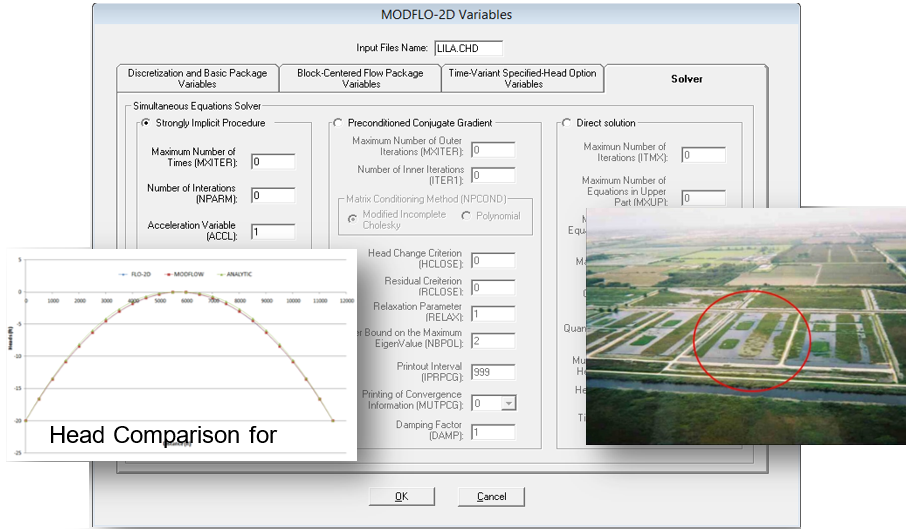Click the Input Files Name field
This screenshot has width=910, height=529.
pyautogui.click(x=468, y=48)
